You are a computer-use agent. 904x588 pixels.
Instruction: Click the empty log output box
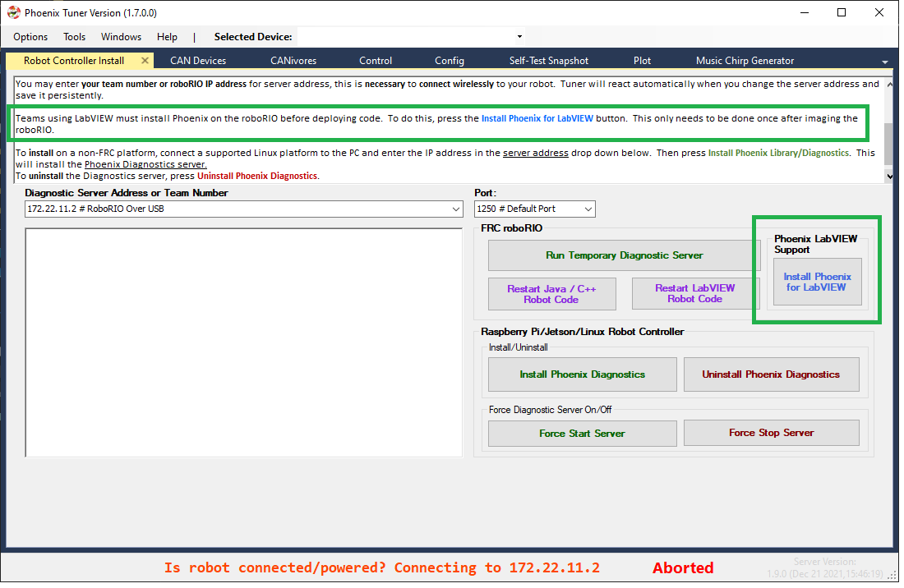[x=244, y=342]
